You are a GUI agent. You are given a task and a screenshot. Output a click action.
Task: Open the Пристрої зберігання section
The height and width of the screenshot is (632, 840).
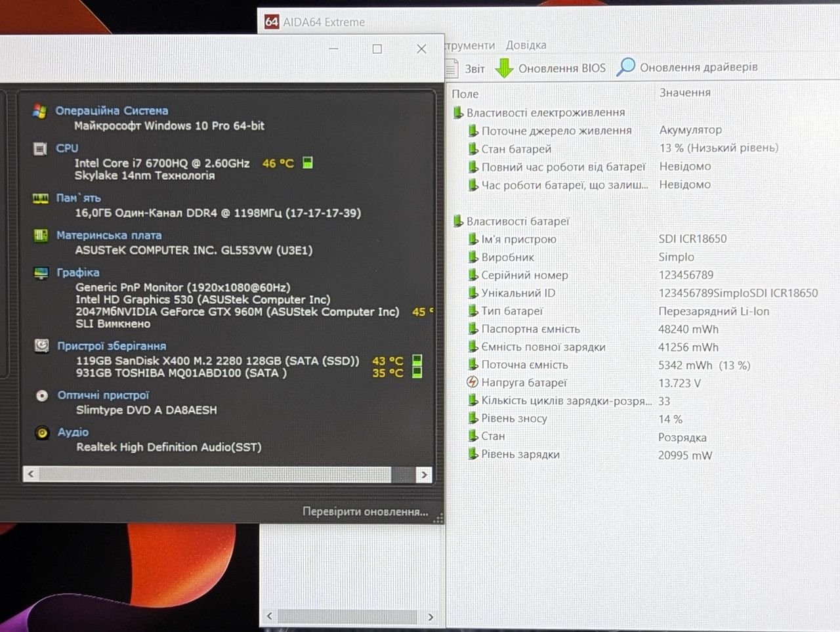point(111,346)
